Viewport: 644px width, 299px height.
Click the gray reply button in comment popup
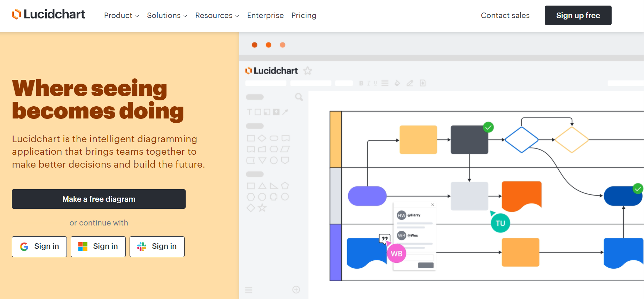point(426,265)
